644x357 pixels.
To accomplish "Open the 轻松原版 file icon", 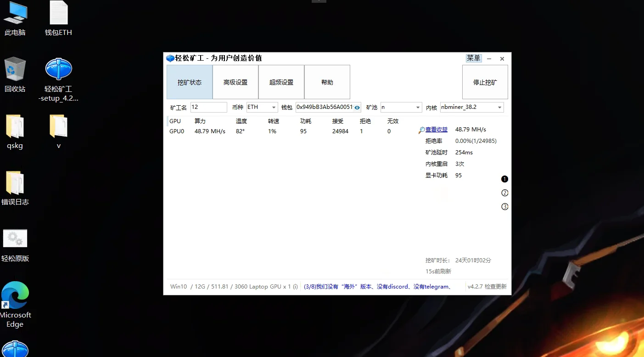I will [x=15, y=244].
